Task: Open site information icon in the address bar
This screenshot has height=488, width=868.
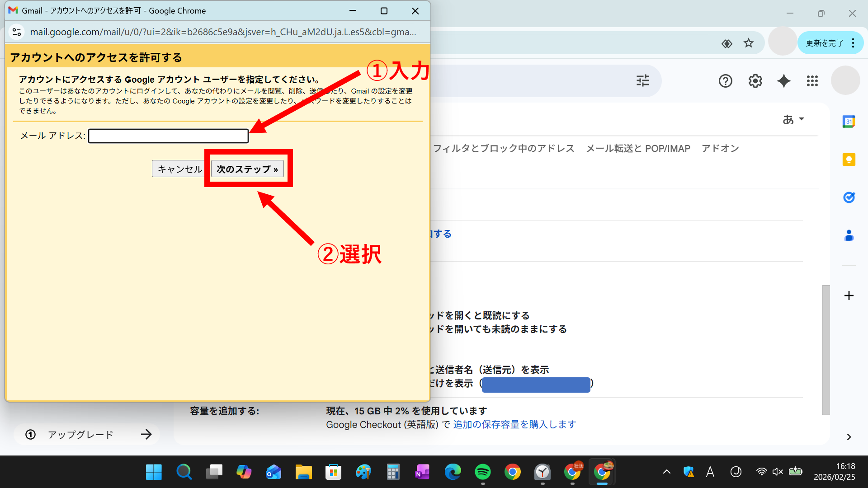Action: click(17, 32)
